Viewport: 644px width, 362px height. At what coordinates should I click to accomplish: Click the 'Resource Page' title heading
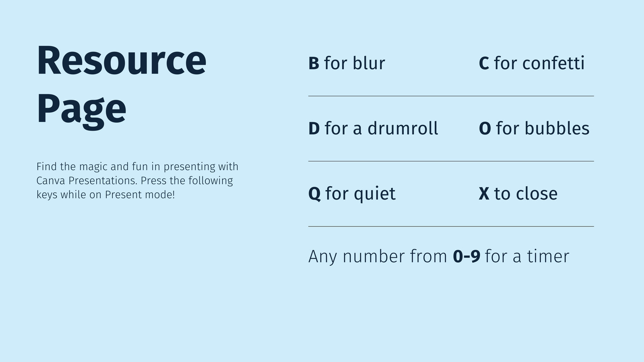[x=122, y=85]
